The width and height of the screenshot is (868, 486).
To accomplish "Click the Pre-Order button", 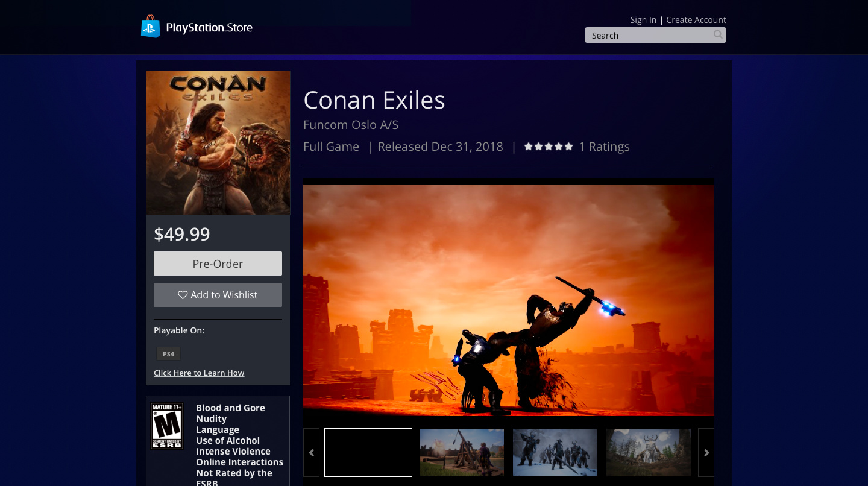I will click(218, 264).
